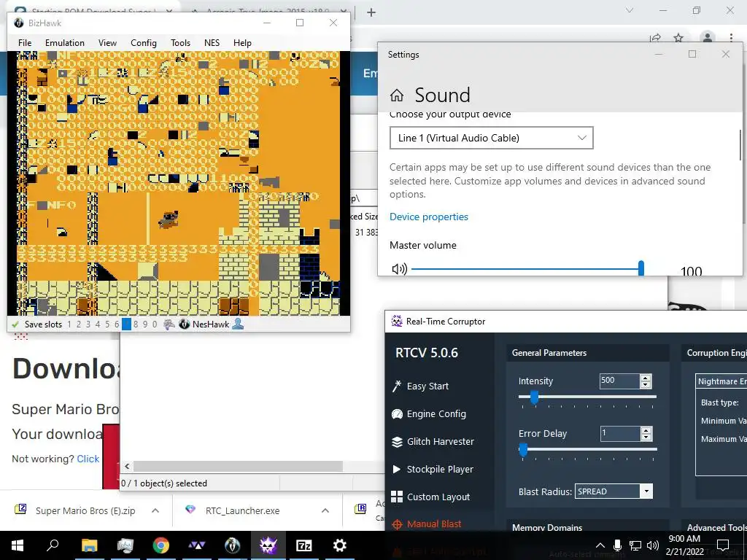Image resolution: width=747 pixels, height=560 pixels.
Task: Click the NesHawk core icon in status bar
Action: click(185, 324)
